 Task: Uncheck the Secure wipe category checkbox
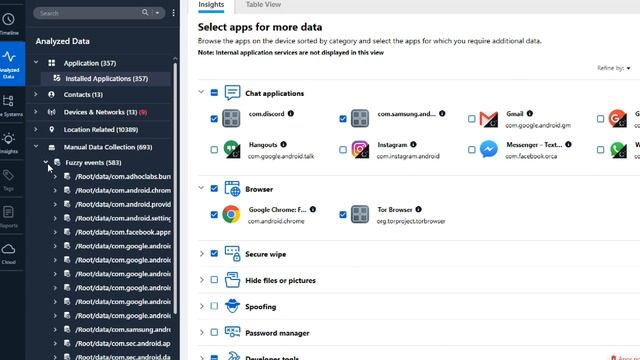(214, 253)
